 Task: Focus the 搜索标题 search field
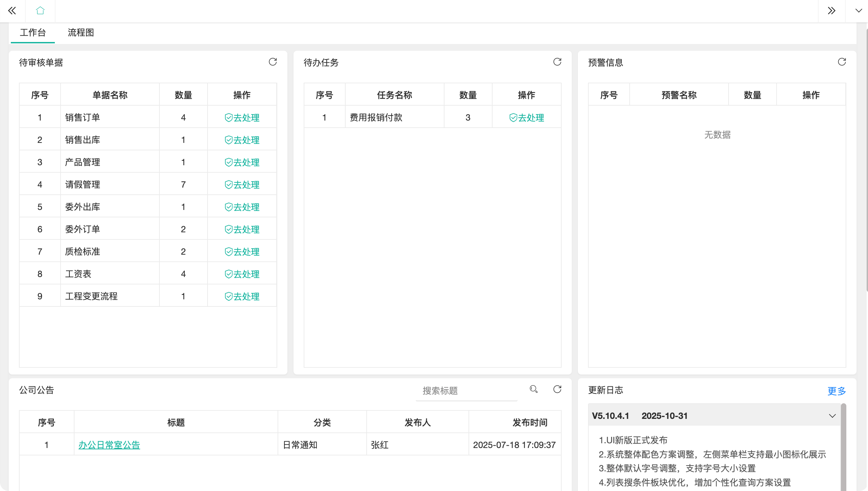pyautogui.click(x=466, y=391)
